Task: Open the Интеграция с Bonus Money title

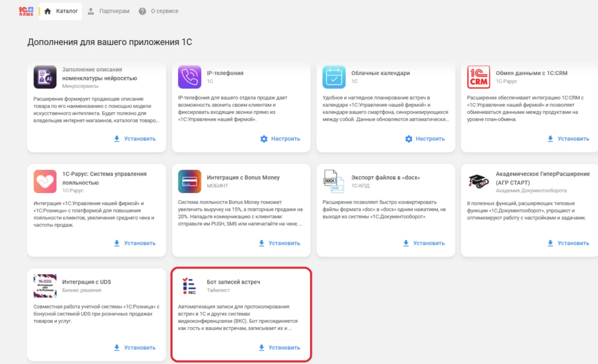Action: (243, 177)
